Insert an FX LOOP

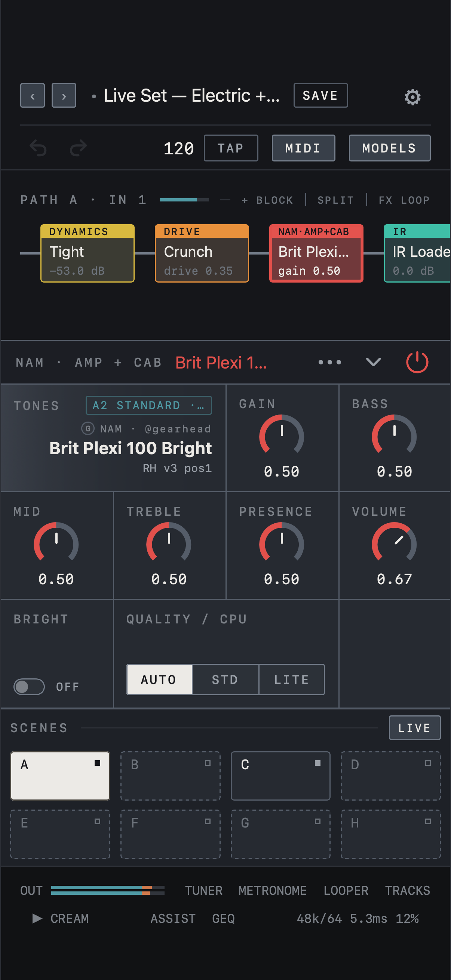tap(404, 200)
